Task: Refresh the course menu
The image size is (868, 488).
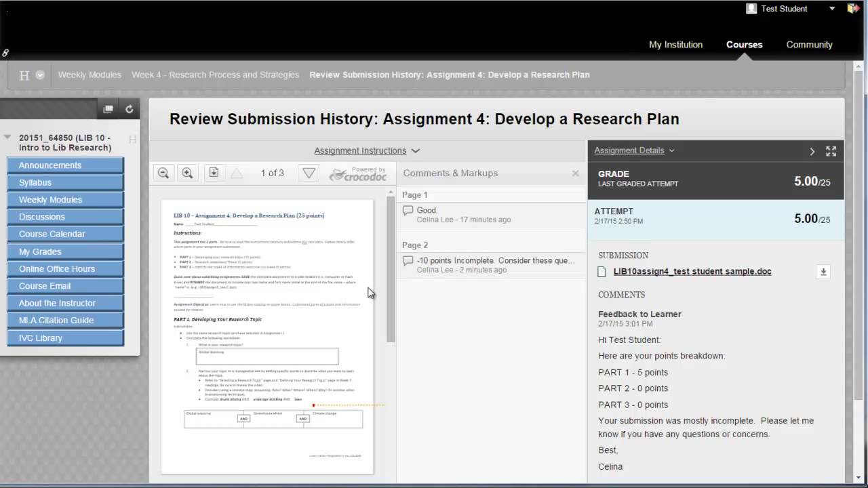Action: pyautogui.click(x=129, y=108)
